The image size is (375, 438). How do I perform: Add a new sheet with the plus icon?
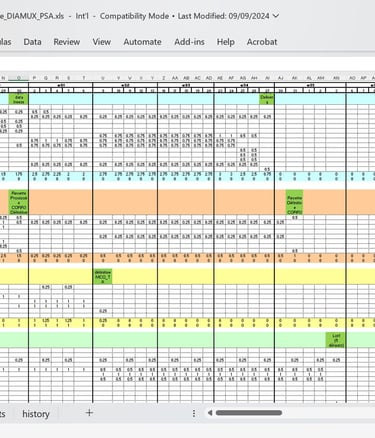(x=89, y=413)
